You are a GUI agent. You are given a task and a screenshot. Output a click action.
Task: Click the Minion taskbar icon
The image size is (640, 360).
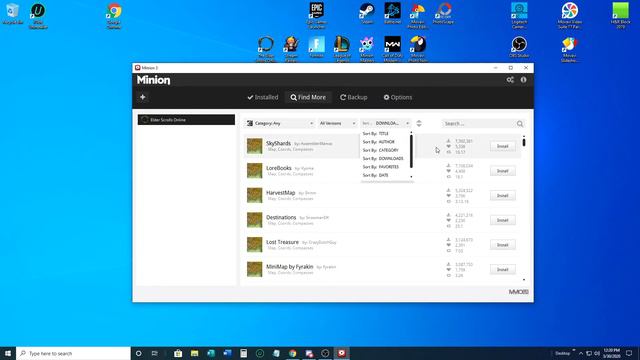342,353
